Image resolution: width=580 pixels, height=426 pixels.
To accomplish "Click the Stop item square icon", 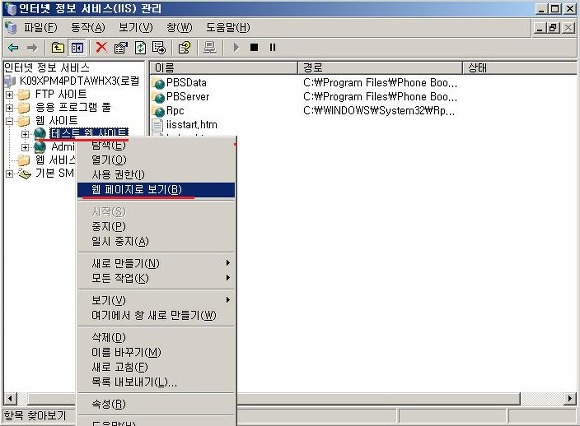I will tap(254, 47).
